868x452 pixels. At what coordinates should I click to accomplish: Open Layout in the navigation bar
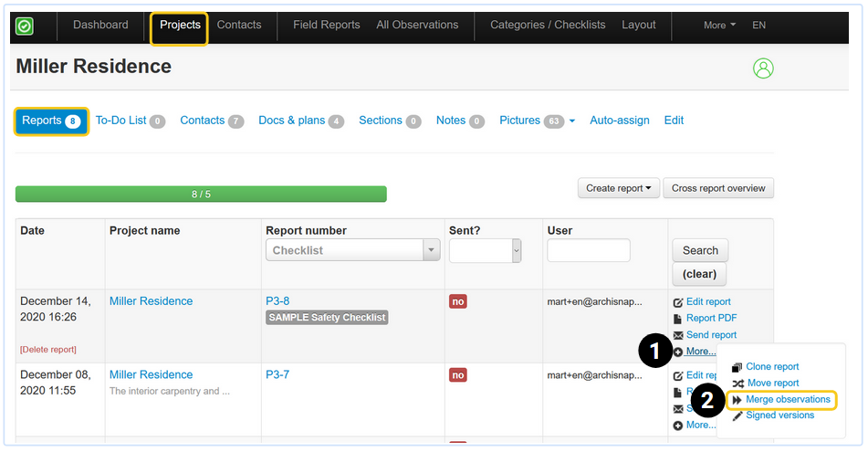pyautogui.click(x=639, y=25)
